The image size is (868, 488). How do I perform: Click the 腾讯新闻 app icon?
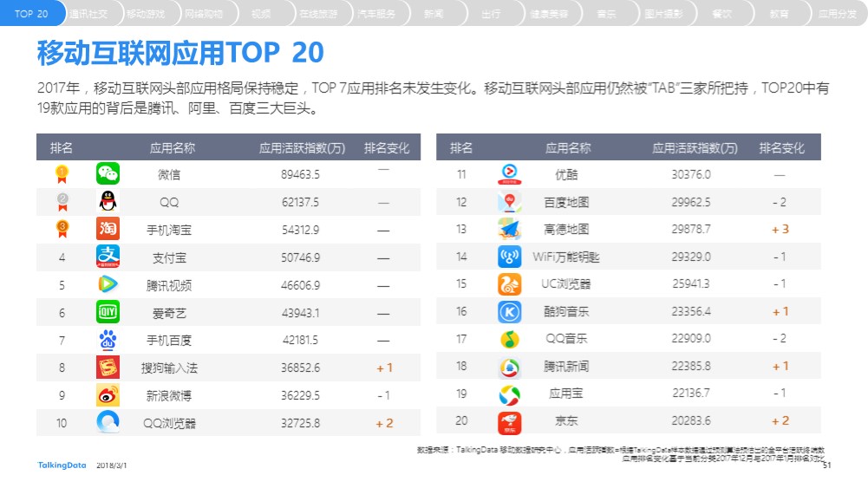509,368
